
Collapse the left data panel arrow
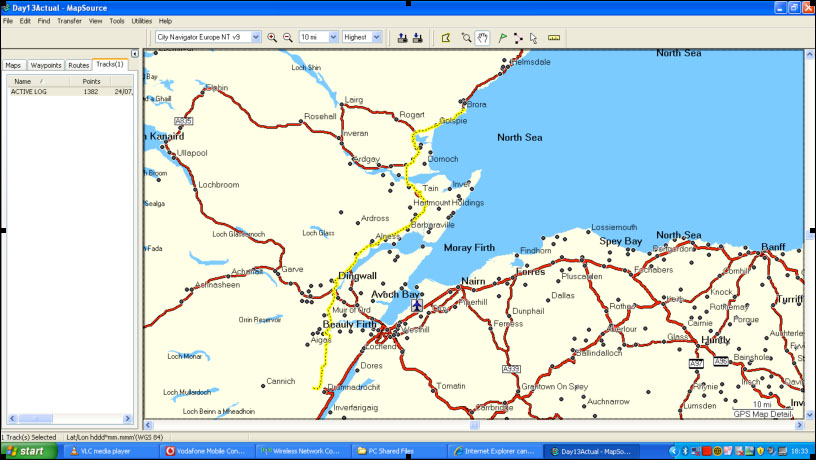tap(134, 54)
